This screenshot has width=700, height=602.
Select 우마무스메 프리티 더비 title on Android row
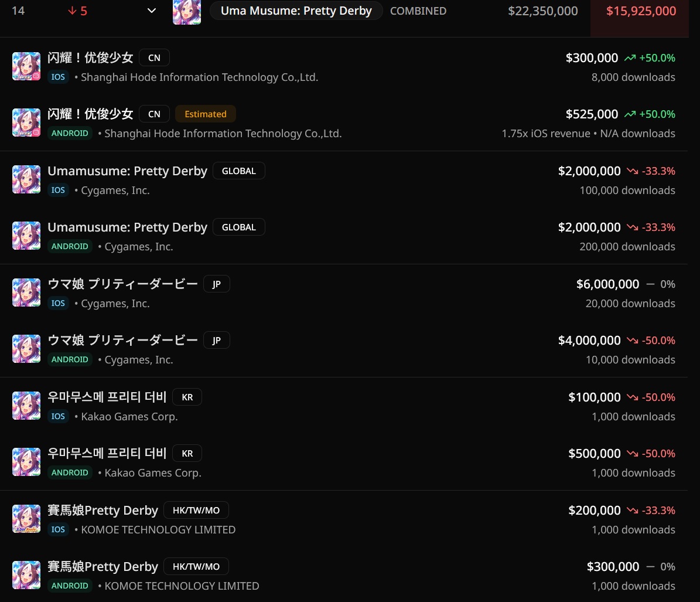point(107,453)
